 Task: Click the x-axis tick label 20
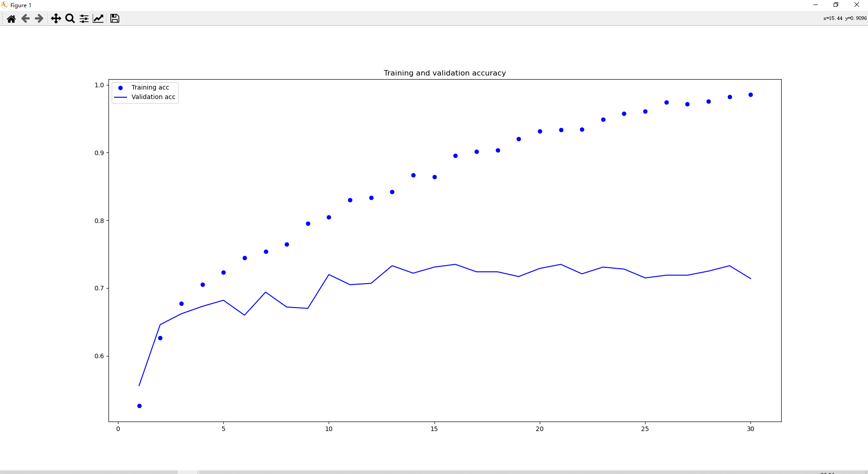coord(540,429)
